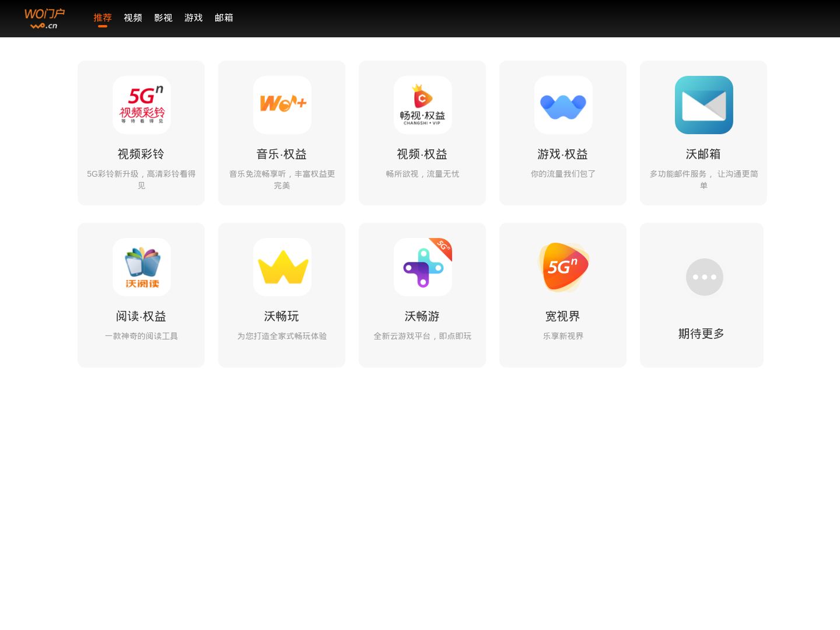
Task: Click the text 一款神奇的阅读工具
Action: (141, 336)
